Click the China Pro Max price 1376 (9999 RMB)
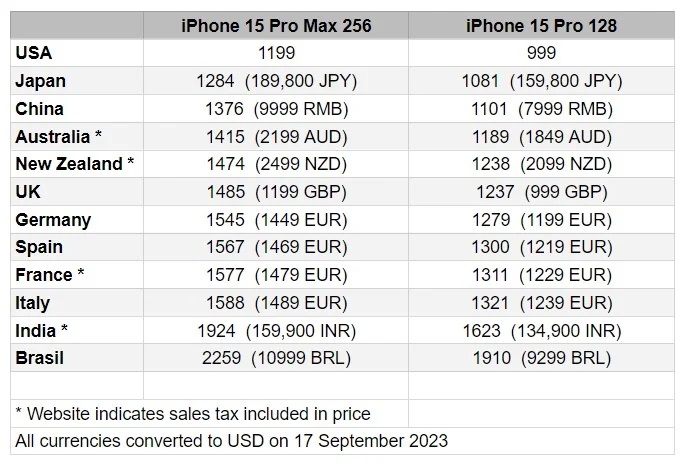 point(277,109)
